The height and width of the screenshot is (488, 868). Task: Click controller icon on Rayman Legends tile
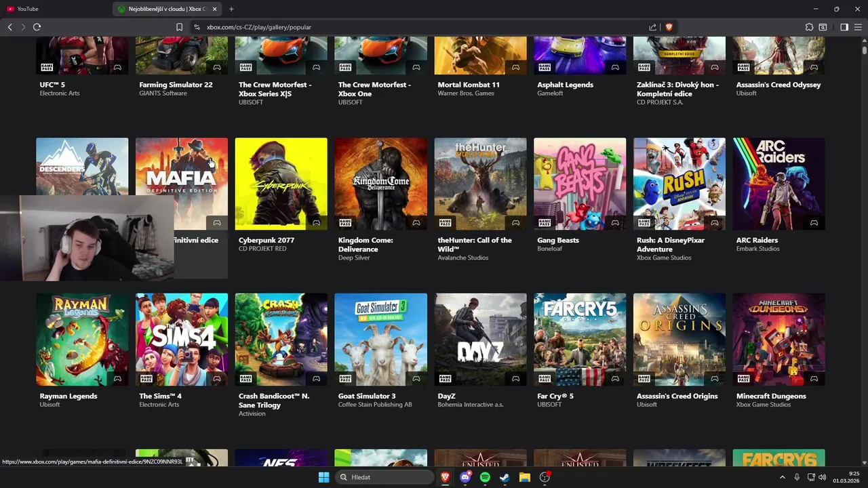click(x=117, y=379)
